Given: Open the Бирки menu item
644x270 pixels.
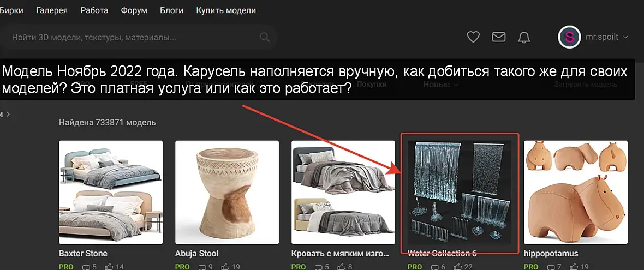Looking at the screenshot, I should pos(11,11).
